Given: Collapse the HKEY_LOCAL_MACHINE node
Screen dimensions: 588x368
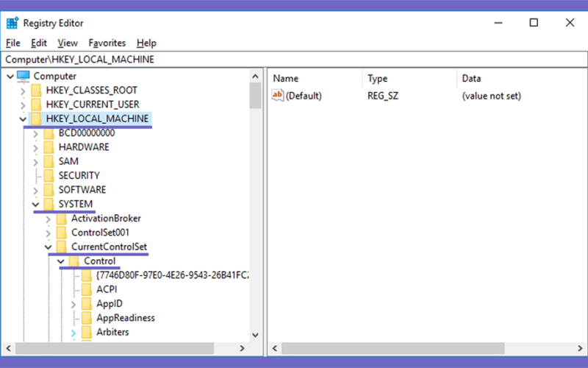Looking at the screenshot, I should tap(23, 119).
